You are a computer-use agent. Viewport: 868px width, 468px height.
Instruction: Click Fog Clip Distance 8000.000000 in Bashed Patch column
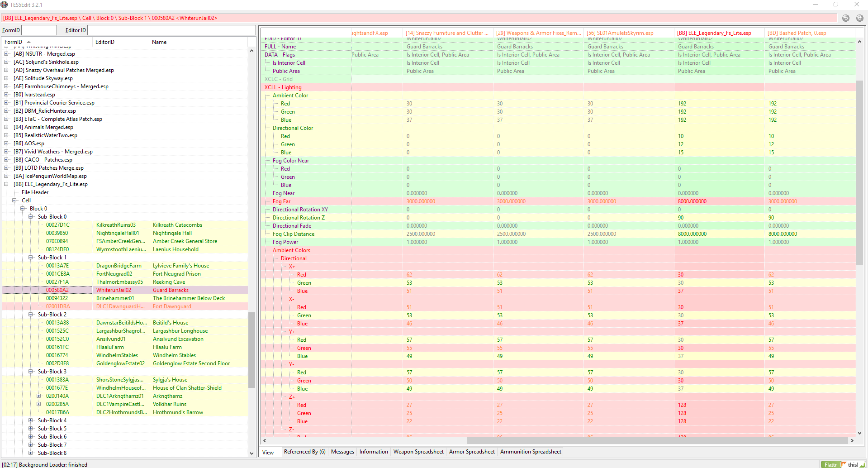pos(783,234)
